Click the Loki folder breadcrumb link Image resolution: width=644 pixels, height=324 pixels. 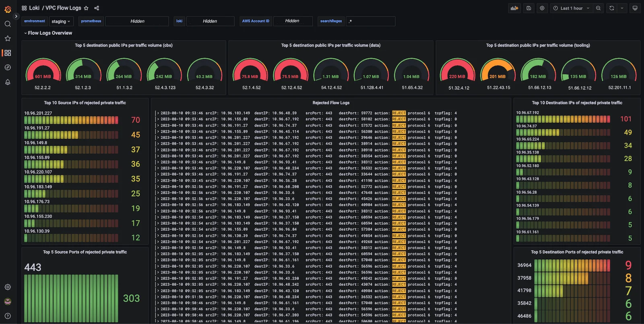(34, 8)
